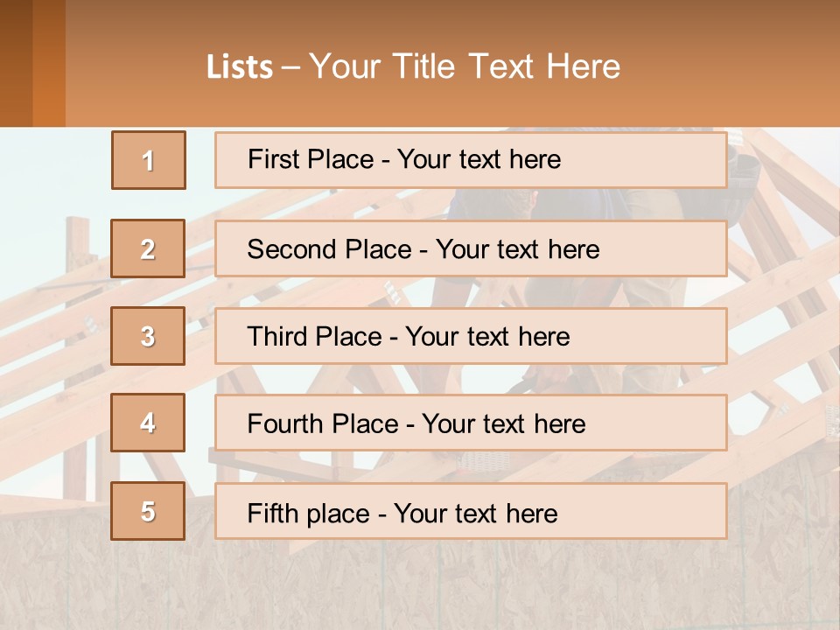Click the bold word "Lists" in the title
This screenshot has height=630, width=840.
pos(240,67)
